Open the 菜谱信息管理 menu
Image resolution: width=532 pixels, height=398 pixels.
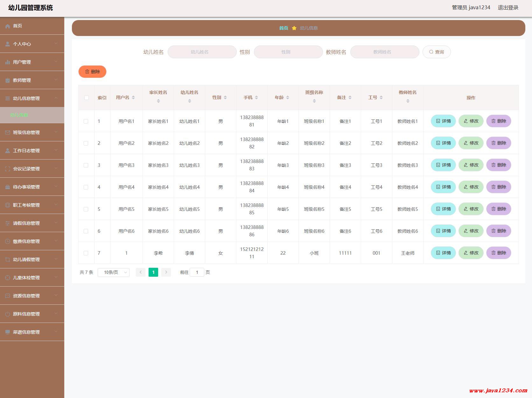point(32,332)
